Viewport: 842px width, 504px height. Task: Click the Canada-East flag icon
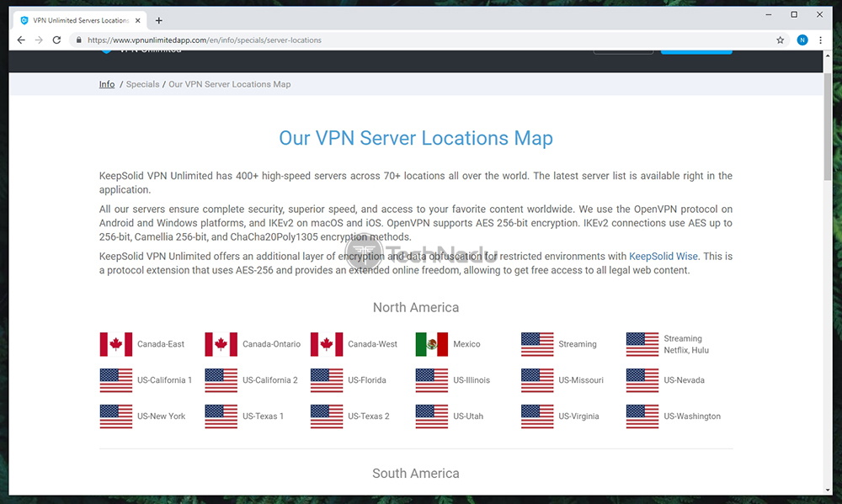point(116,344)
